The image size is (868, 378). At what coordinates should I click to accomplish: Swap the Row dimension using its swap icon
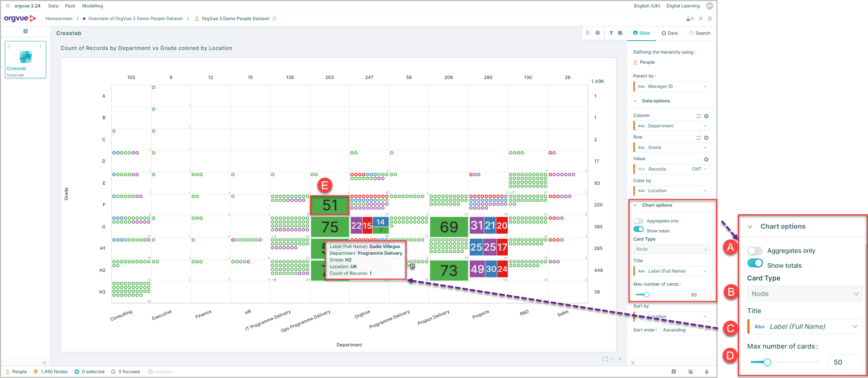(698, 138)
